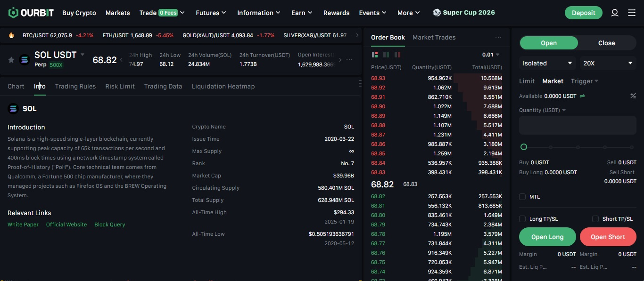Click Open Short button
The height and width of the screenshot is (281, 644).
click(x=608, y=237)
